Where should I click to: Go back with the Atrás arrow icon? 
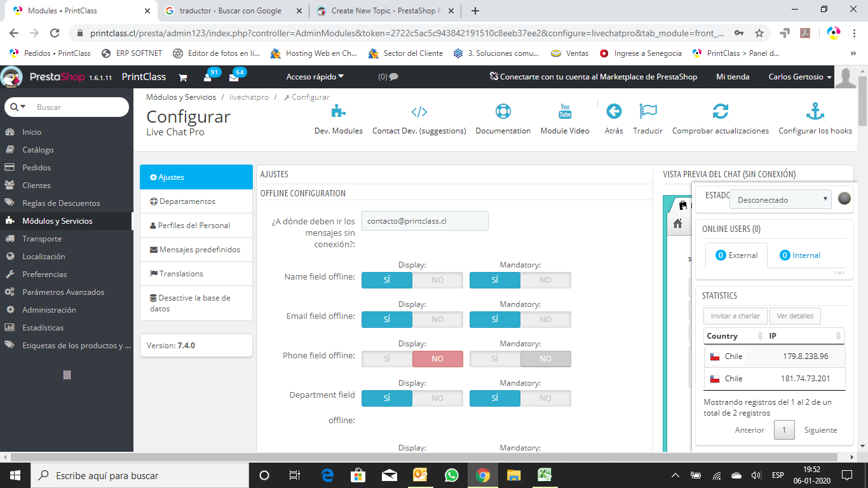coord(614,112)
